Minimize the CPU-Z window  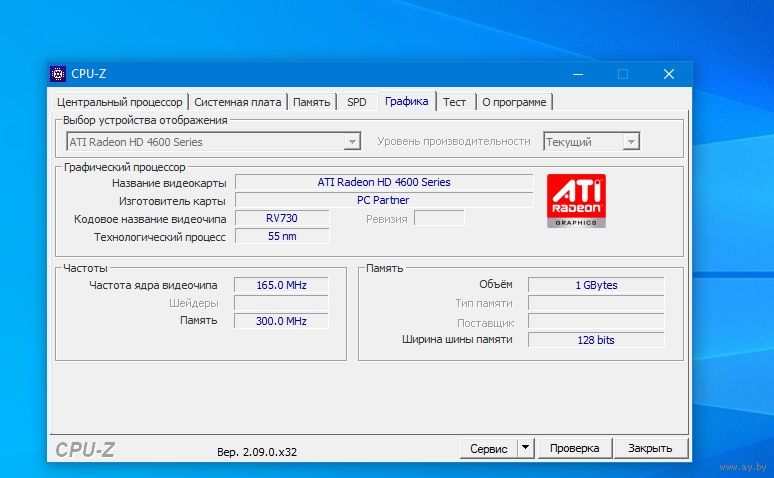click(x=578, y=75)
